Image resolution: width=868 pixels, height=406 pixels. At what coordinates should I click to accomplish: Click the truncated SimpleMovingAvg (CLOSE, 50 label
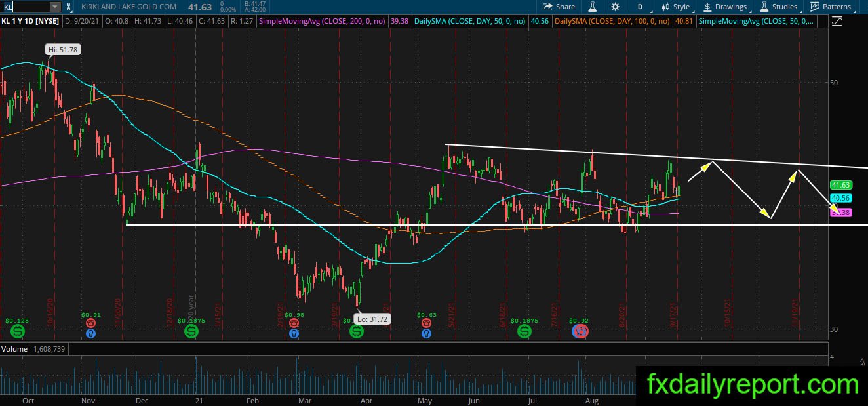(x=756, y=22)
